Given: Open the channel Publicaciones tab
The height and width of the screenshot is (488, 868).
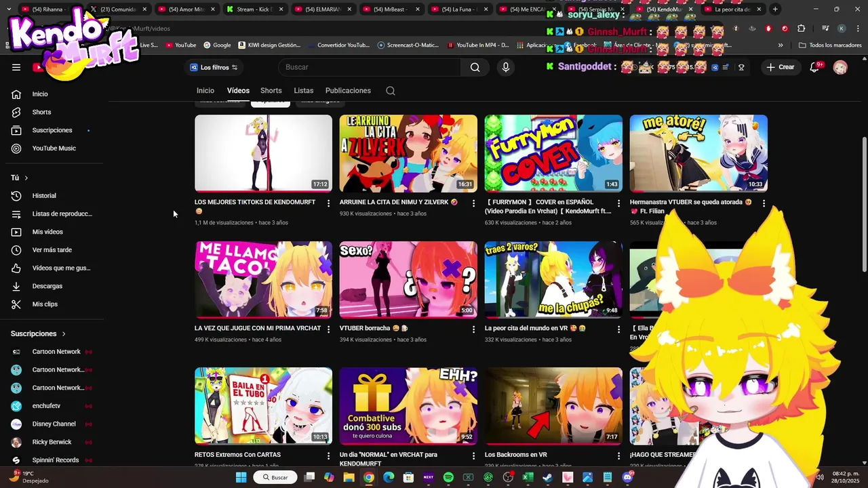Looking at the screenshot, I should [348, 91].
